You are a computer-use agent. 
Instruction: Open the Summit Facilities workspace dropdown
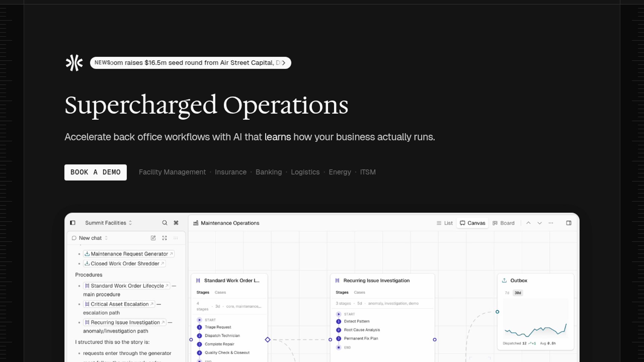[x=108, y=223]
